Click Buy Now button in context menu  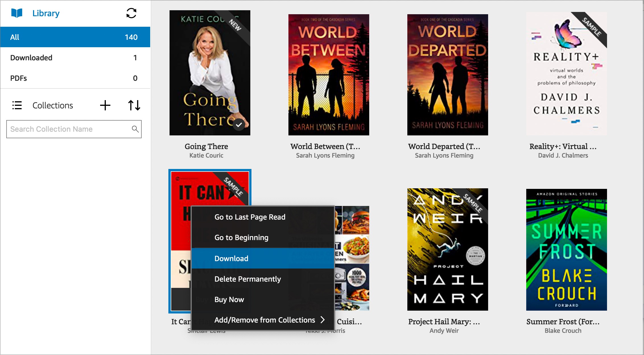tap(230, 300)
